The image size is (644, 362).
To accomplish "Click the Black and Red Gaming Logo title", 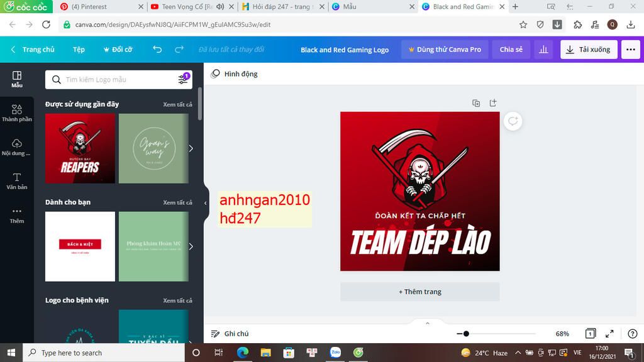I will 345,50.
